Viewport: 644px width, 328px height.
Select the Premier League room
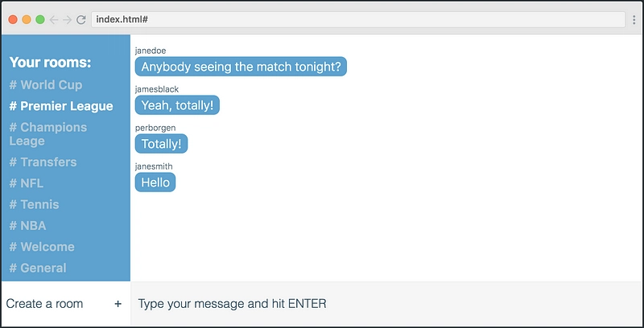pyautogui.click(x=61, y=106)
